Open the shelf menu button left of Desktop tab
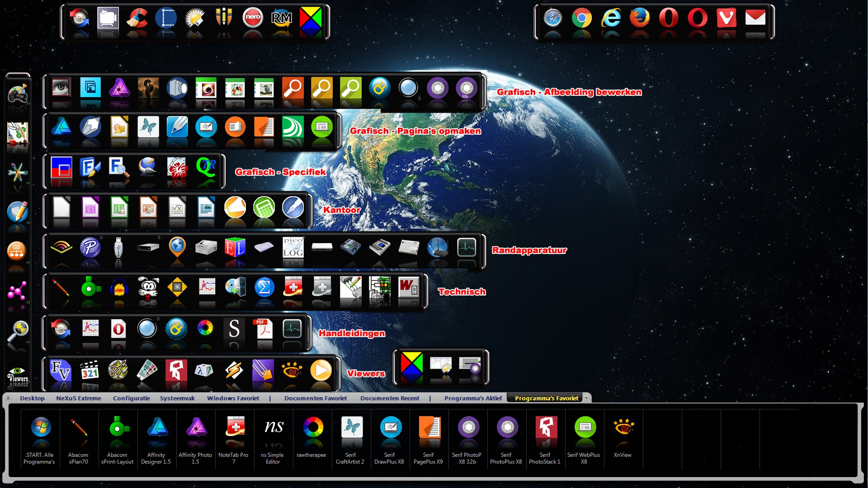 pyautogui.click(x=8, y=398)
